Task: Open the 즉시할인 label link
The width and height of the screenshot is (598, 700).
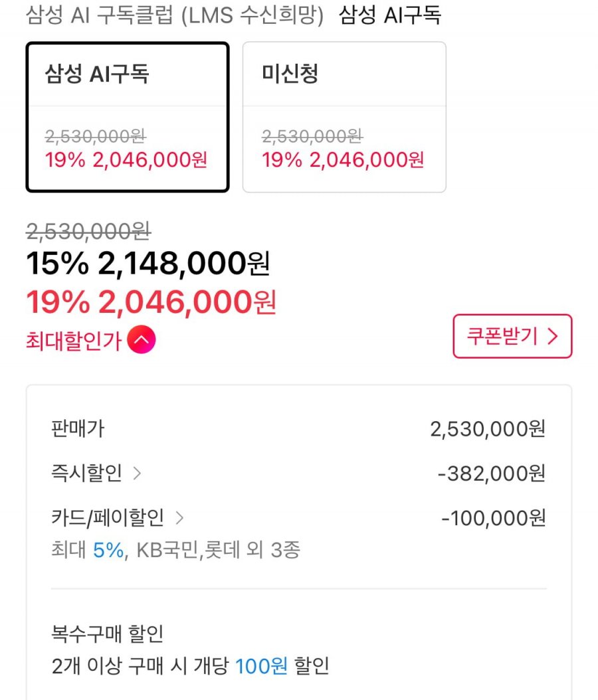Action: click(86, 473)
